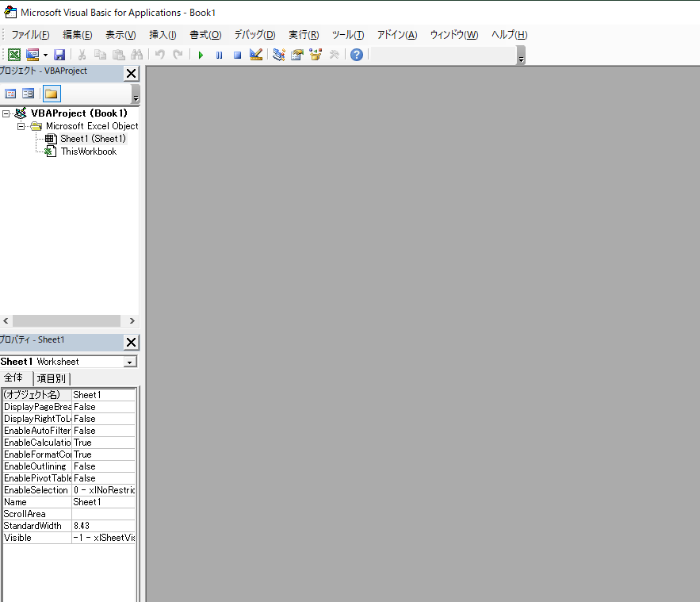Open the 編集(E) menu

[x=77, y=35]
